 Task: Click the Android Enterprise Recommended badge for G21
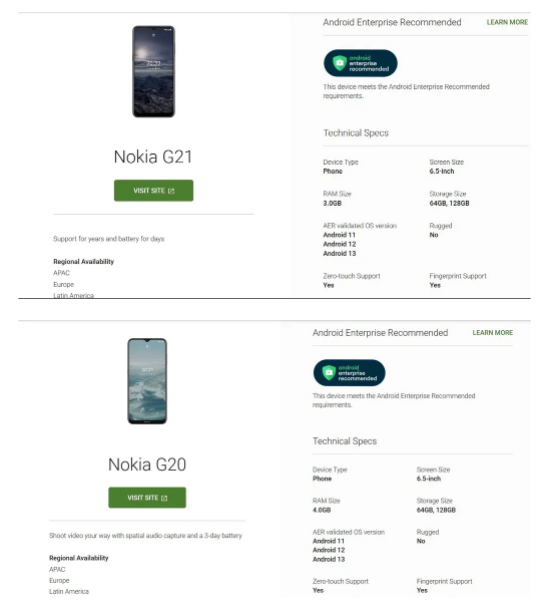pos(360,63)
